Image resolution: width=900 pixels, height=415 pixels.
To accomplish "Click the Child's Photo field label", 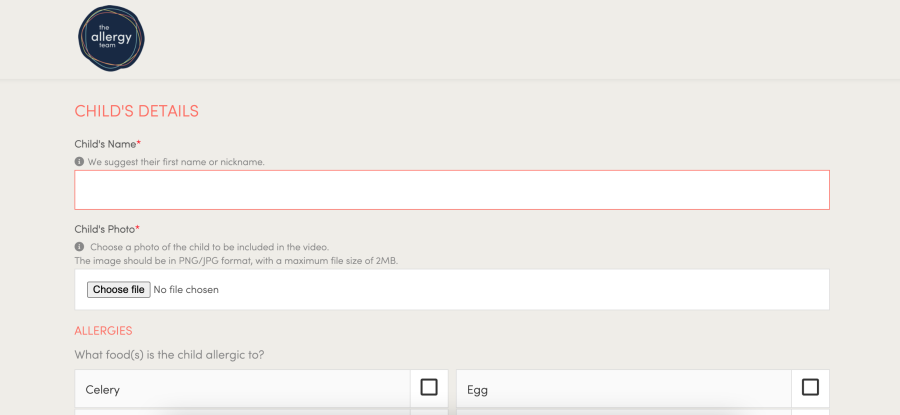I will coord(105,229).
